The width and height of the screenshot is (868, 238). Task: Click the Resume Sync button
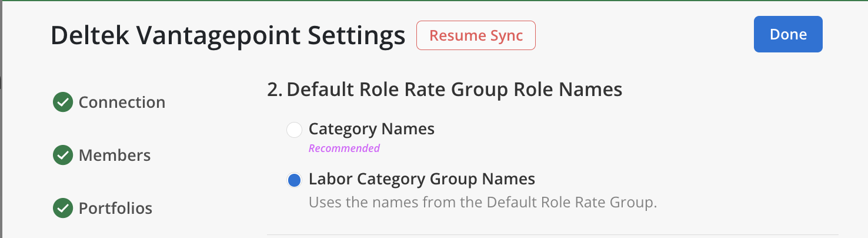(476, 35)
